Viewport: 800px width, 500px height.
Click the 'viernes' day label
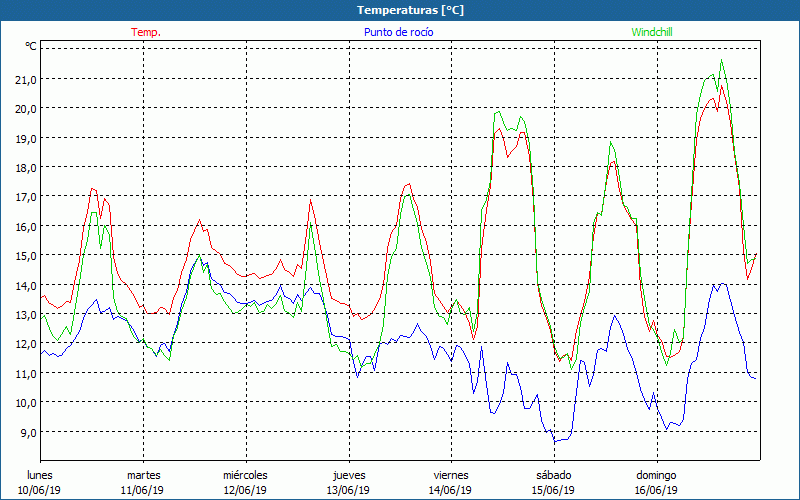coord(451,476)
